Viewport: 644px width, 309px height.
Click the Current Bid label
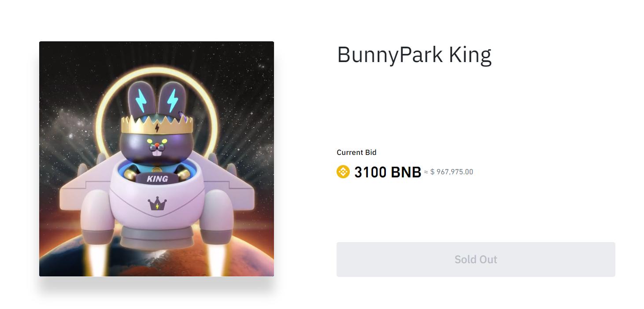tap(356, 152)
